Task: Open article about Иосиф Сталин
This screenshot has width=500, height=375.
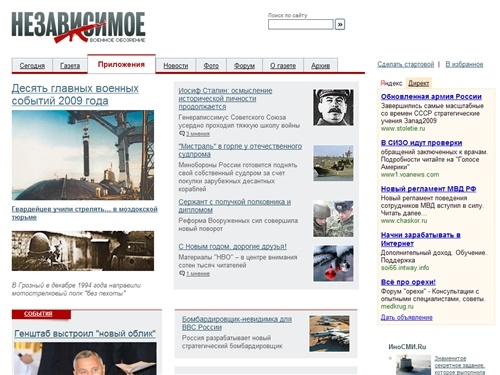Action: click(x=225, y=99)
